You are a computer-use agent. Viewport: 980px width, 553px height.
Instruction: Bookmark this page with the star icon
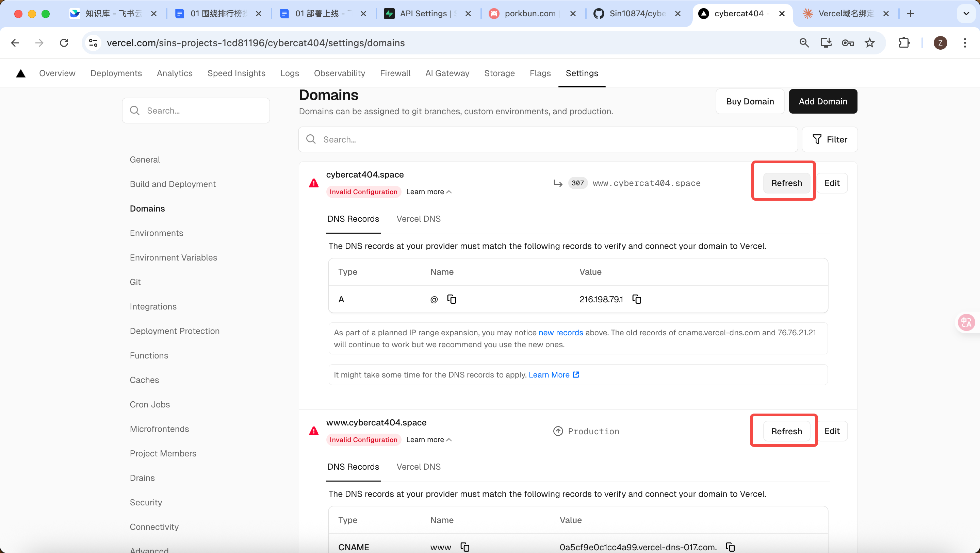tap(870, 43)
